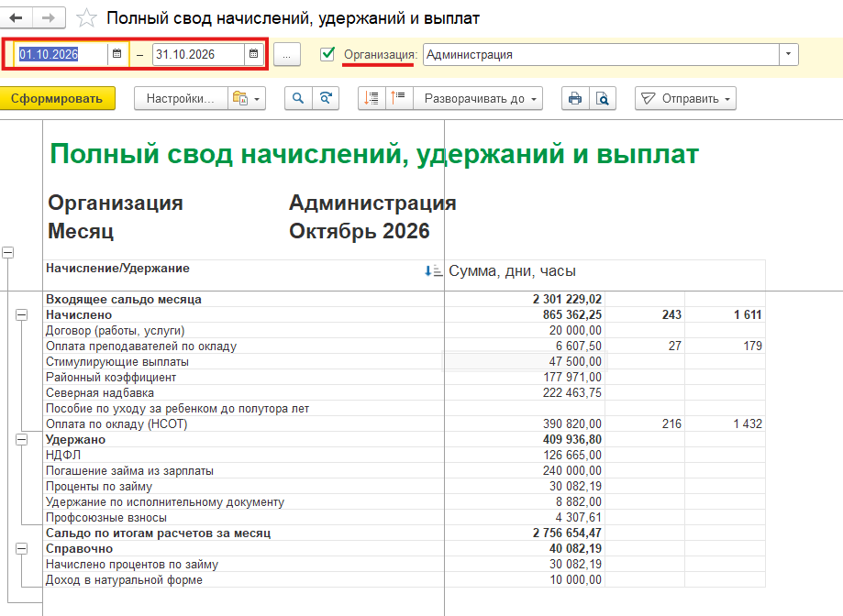Image resolution: width=843 pixels, height=616 pixels.
Task: Select the Пособие по уходу за ребенком row
Action: click(x=404, y=408)
